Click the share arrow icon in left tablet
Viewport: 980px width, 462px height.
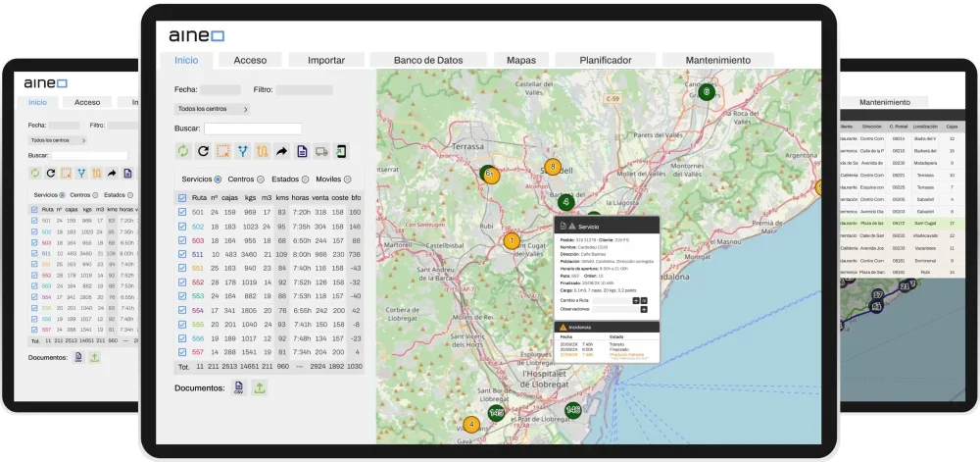tap(112, 174)
